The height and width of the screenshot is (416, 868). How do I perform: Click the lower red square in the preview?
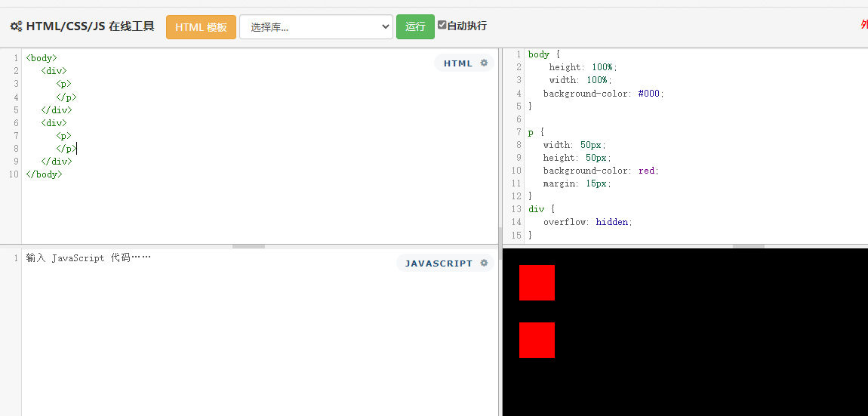pos(537,340)
